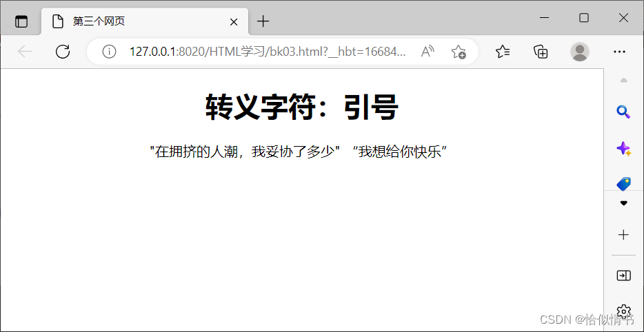The width and height of the screenshot is (644, 332).
Task: Refresh the current page
Action: tap(63, 52)
